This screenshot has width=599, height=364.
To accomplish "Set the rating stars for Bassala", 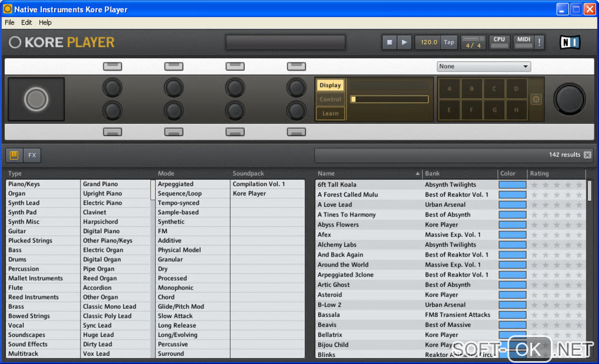I will tap(557, 315).
